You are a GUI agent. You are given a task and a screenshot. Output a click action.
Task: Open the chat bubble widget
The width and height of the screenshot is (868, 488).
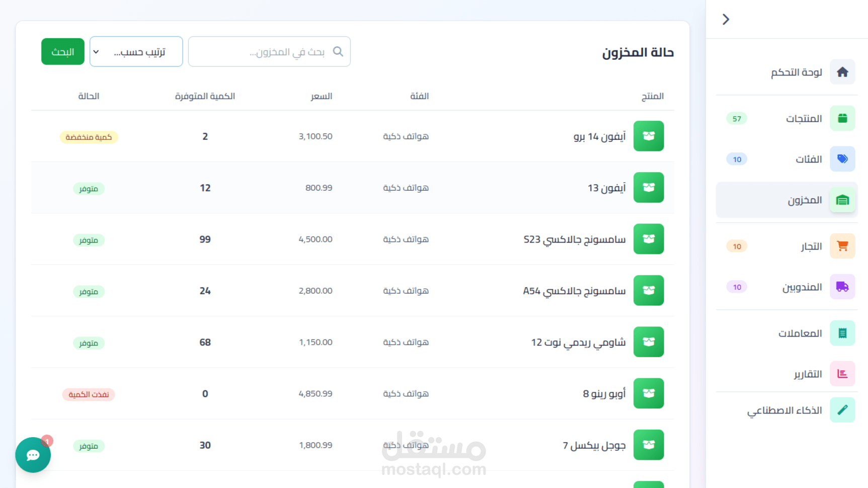point(33,455)
